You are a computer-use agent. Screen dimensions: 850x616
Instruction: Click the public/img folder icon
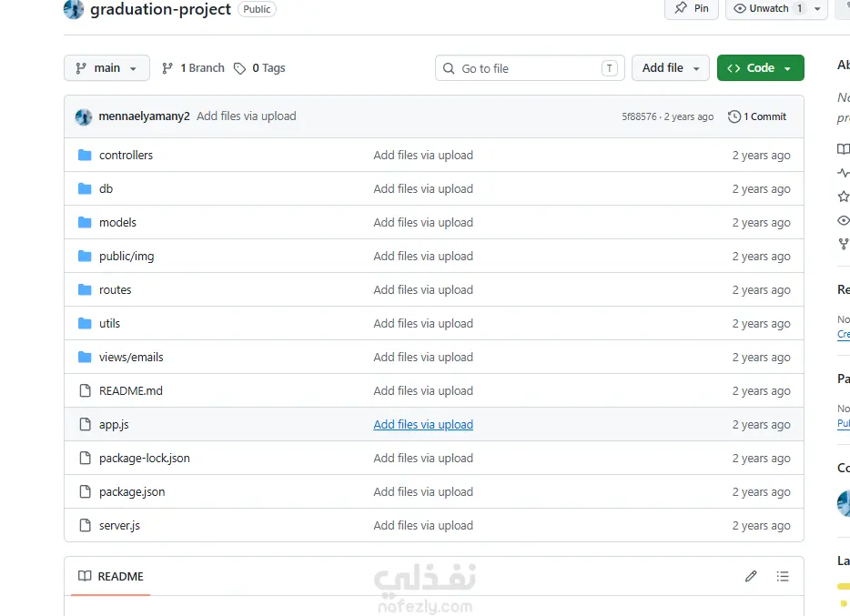[x=85, y=256]
